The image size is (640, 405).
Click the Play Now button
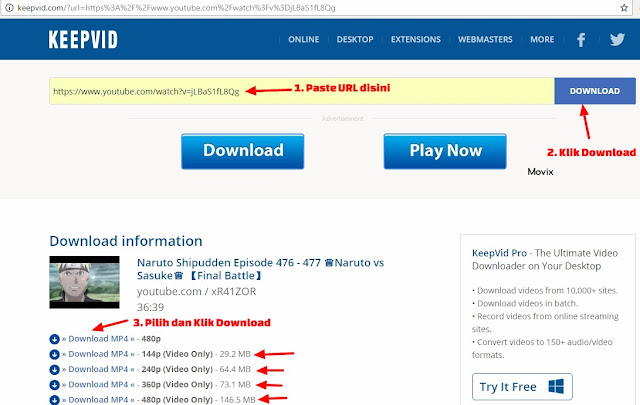pos(445,151)
